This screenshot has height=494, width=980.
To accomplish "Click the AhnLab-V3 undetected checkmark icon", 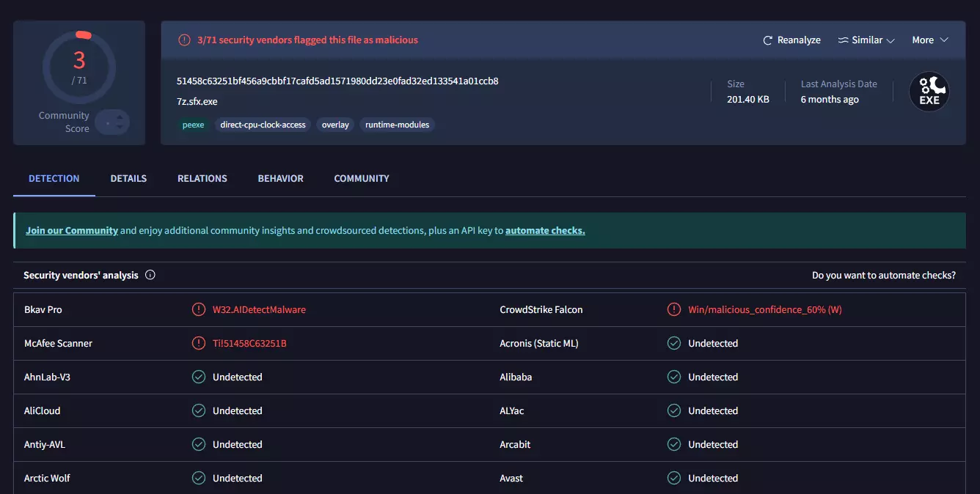I will [x=198, y=377].
